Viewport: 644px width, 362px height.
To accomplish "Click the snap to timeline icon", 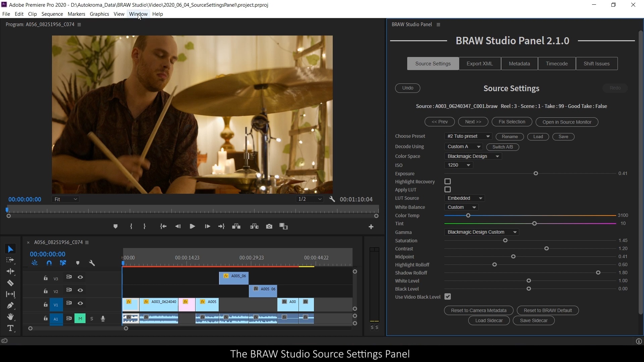I will coord(49,263).
